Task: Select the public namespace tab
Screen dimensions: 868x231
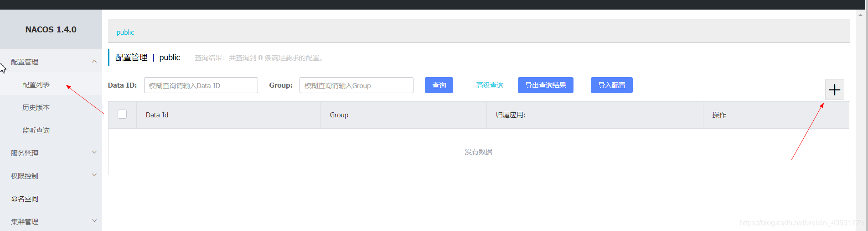Action: pos(125,32)
